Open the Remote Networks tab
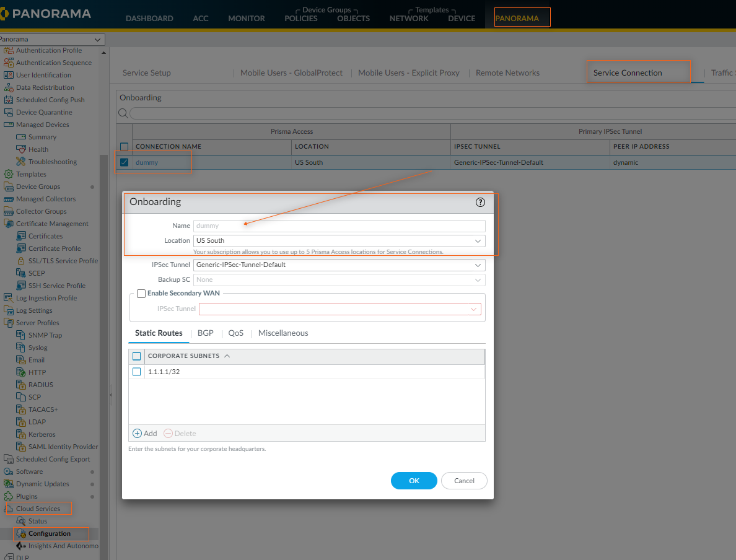This screenshot has height=560, width=736. click(x=507, y=72)
